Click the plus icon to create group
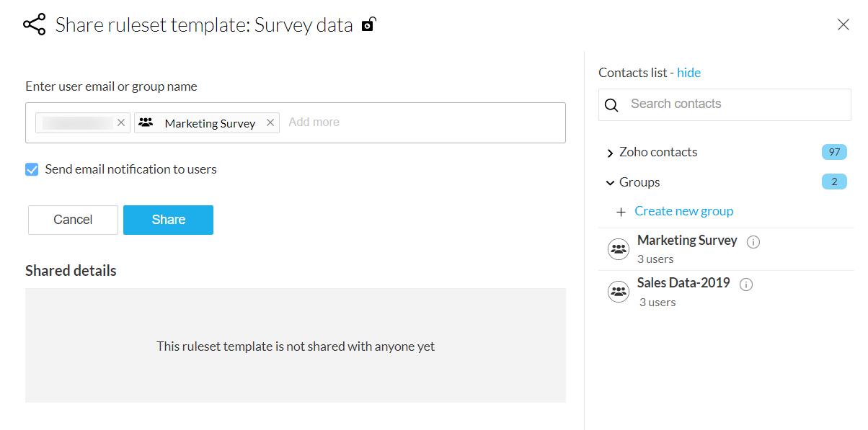Screen dimensions: 868x430 pyautogui.click(x=621, y=212)
